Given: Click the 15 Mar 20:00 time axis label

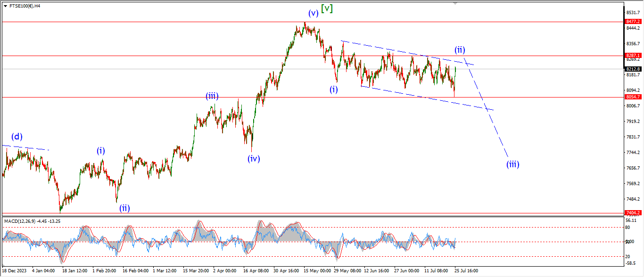Looking at the screenshot, I should click(196, 271).
